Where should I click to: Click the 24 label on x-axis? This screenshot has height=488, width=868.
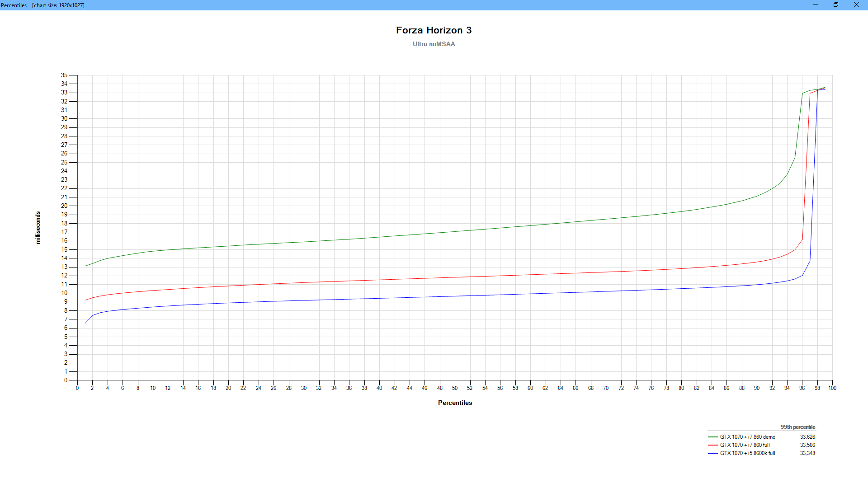point(259,388)
